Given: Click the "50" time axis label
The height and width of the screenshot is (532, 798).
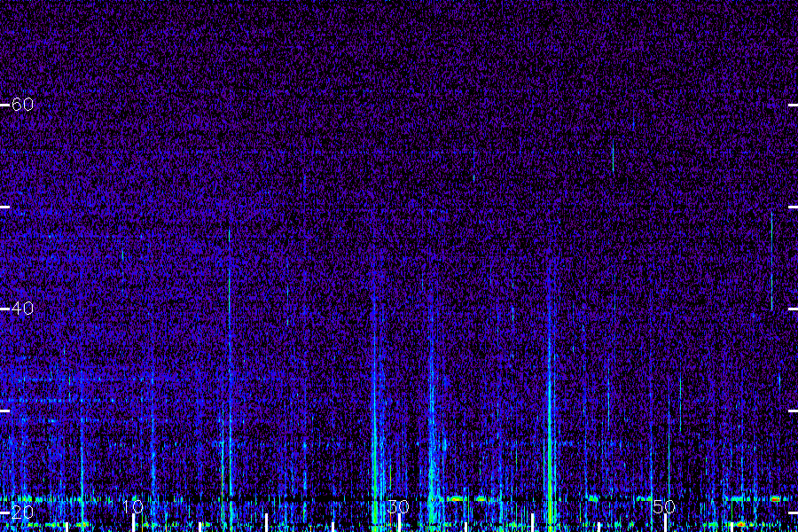Looking at the screenshot, I should (664, 506).
